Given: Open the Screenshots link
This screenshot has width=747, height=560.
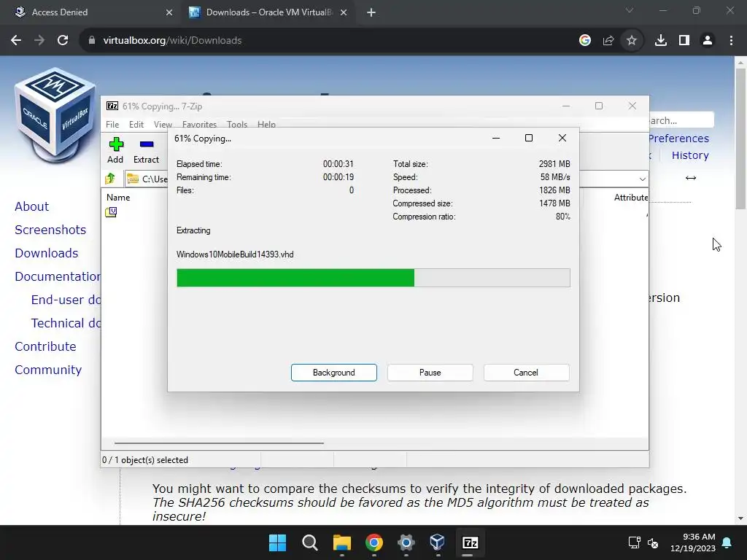Looking at the screenshot, I should 50,230.
